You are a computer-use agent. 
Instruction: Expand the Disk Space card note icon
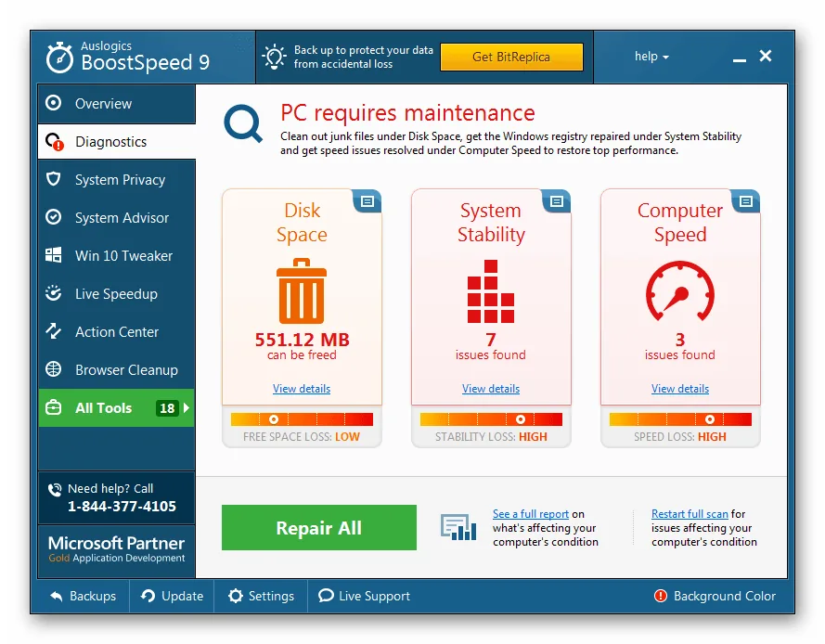(x=369, y=200)
